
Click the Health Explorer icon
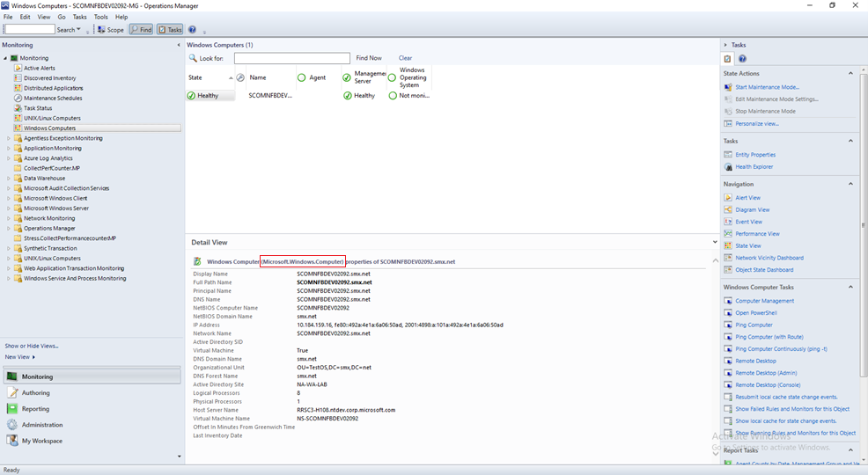coord(728,167)
